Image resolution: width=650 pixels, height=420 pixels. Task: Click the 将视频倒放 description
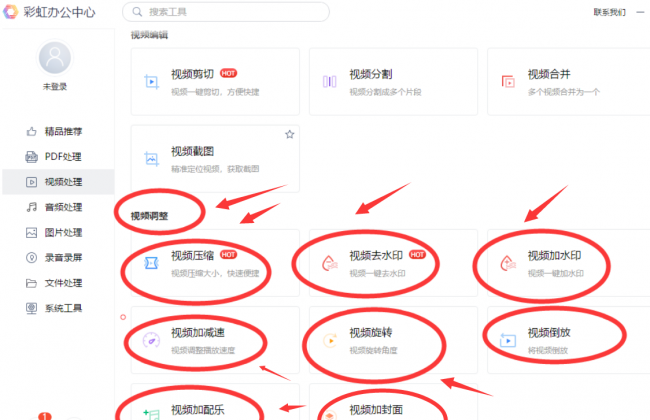pyautogui.click(x=548, y=350)
